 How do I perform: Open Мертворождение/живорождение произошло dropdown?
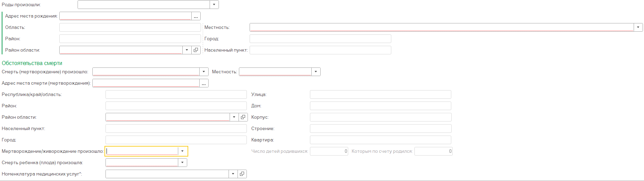point(182,151)
